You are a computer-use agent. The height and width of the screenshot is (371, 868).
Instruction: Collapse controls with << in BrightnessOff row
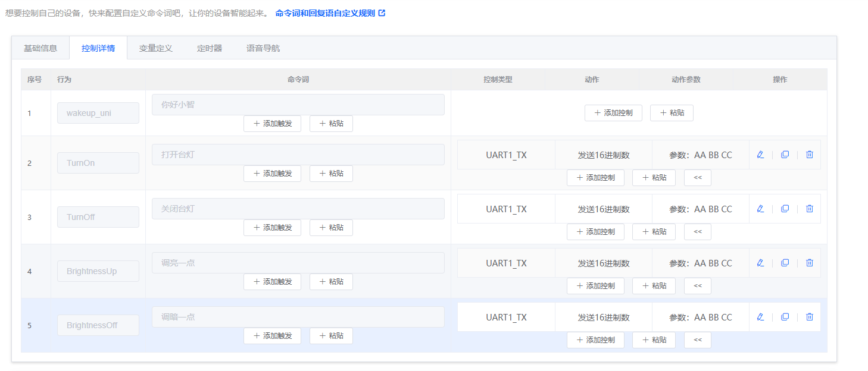click(x=697, y=340)
